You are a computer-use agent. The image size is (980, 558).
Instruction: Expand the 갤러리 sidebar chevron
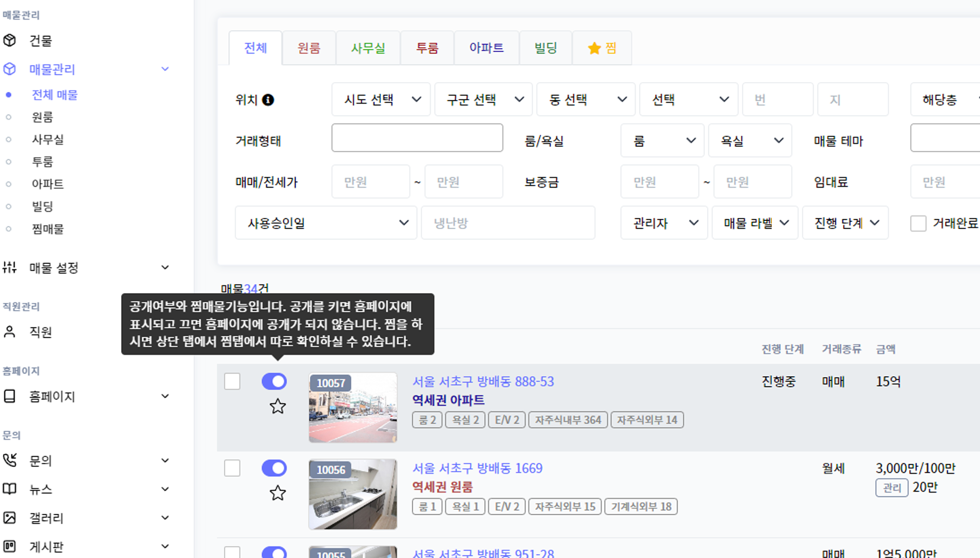165,518
